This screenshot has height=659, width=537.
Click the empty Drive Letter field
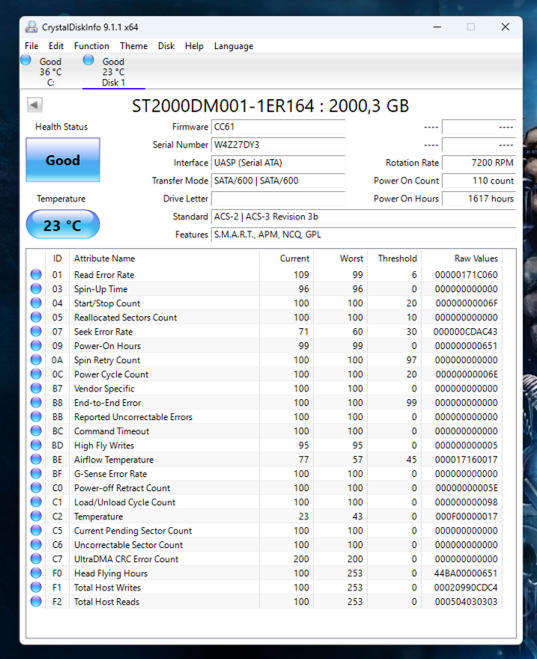coord(278,199)
